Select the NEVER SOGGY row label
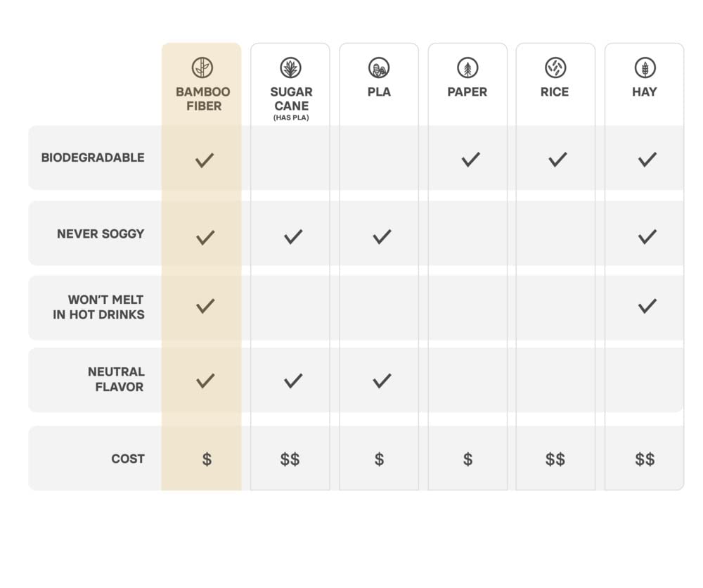The width and height of the screenshot is (703, 588). click(x=101, y=234)
